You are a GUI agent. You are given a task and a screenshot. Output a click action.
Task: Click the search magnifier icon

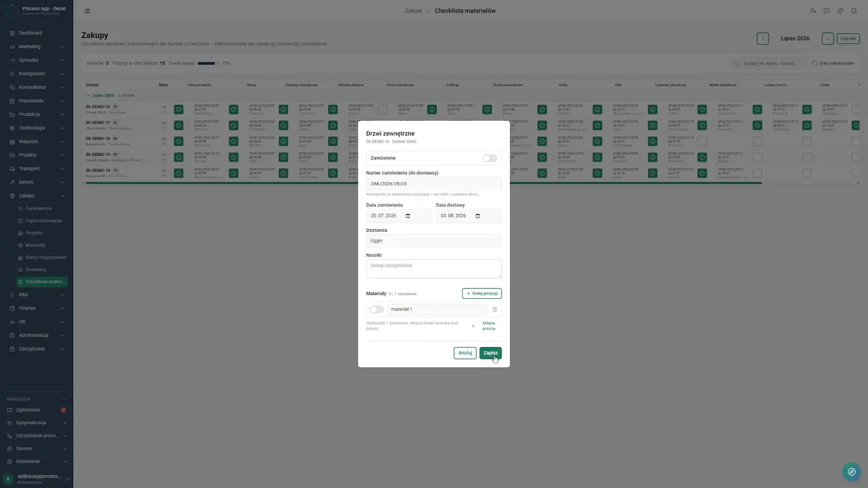click(x=737, y=63)
